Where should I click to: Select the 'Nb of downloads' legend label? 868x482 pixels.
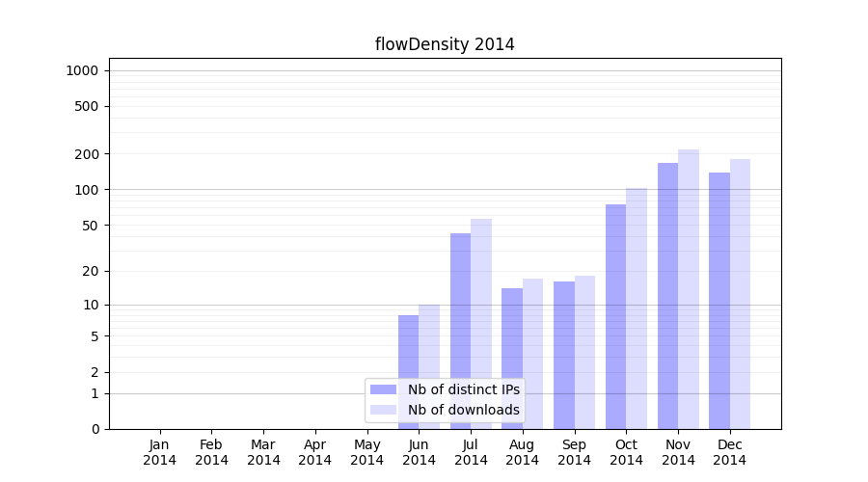pos(463,410)
